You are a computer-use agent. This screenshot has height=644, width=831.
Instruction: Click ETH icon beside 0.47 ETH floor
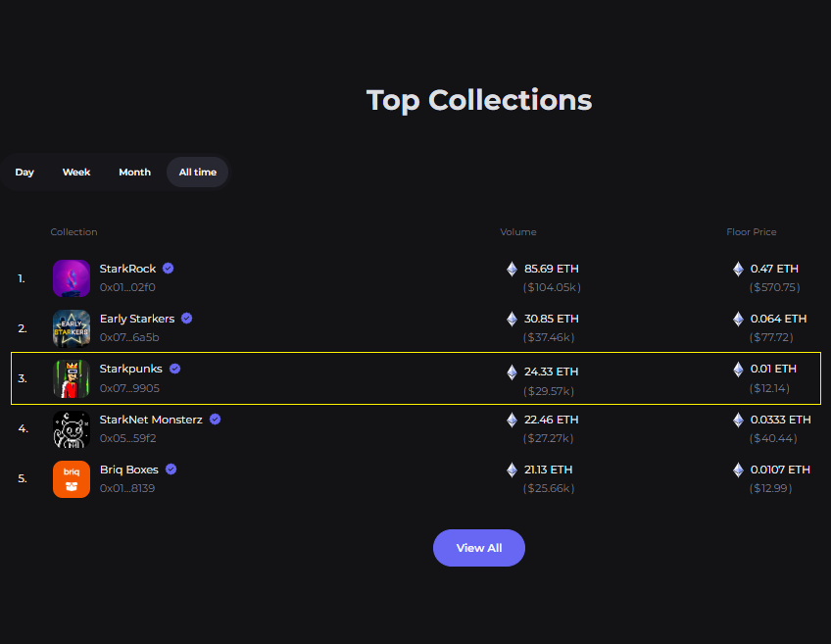[738, 269]
